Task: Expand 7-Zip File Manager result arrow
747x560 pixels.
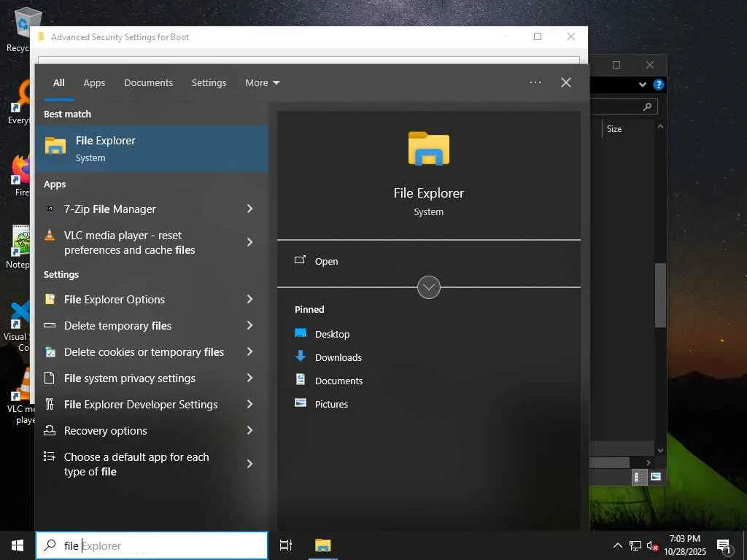Action: coord(249,209)
